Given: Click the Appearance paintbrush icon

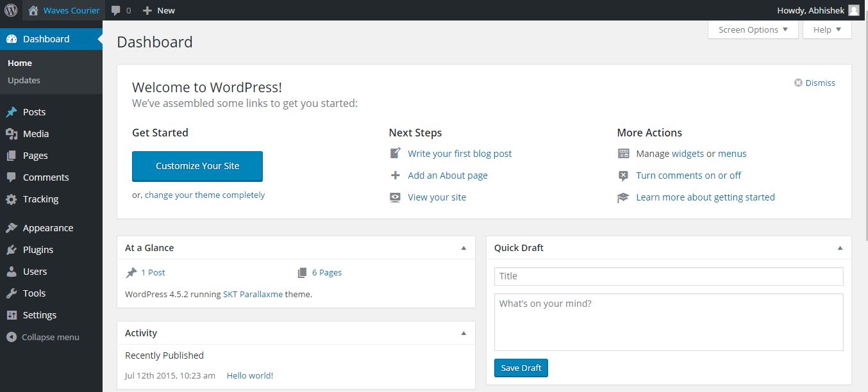Looking at the screenshot, I should [x=12, y=228].
